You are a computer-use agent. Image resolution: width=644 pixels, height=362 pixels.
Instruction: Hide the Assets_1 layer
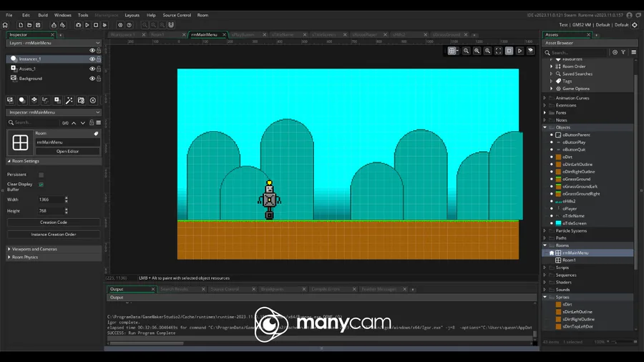[x=92, y=69]
